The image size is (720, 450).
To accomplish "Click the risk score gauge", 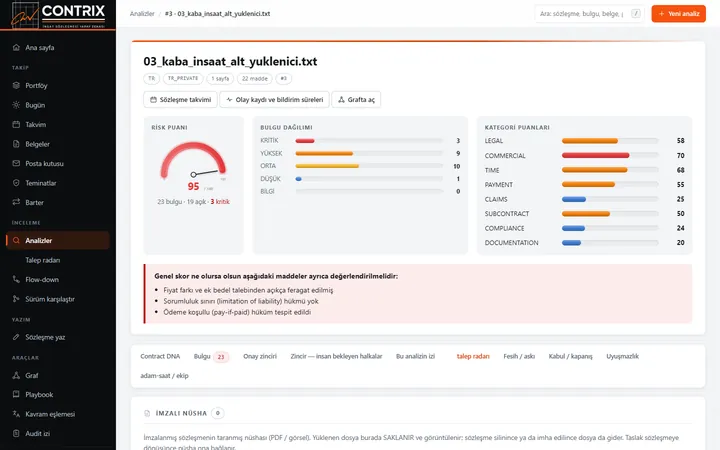I will point(193,161).
